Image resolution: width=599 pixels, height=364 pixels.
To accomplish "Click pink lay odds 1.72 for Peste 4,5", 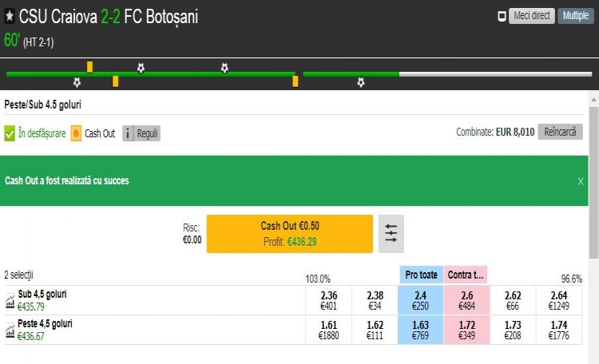I will 465,330.
